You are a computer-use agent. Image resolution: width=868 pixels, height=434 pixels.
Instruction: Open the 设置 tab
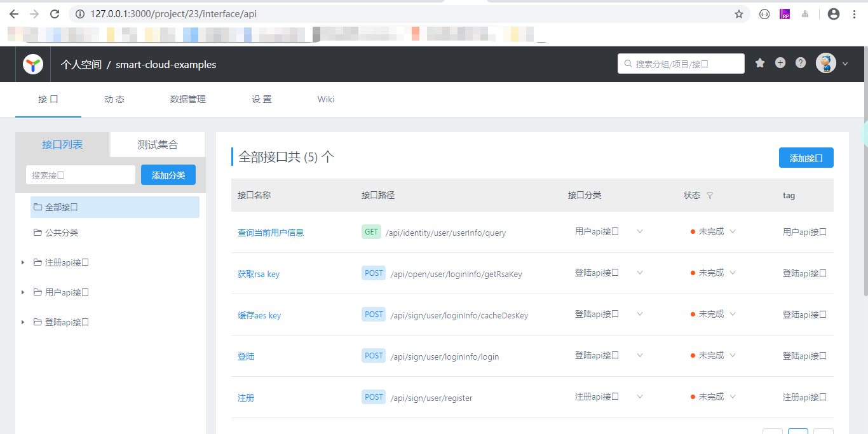(x=262, y=99)
